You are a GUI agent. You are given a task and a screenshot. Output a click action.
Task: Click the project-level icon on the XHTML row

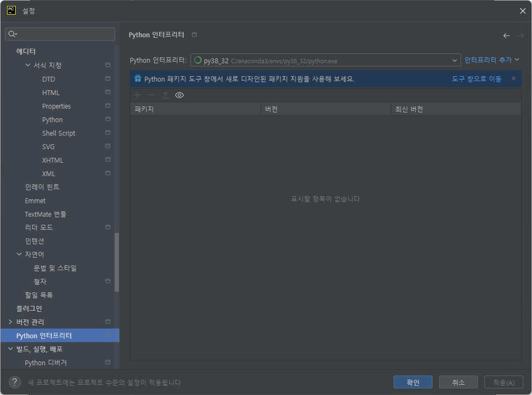[x=108, y=159]
